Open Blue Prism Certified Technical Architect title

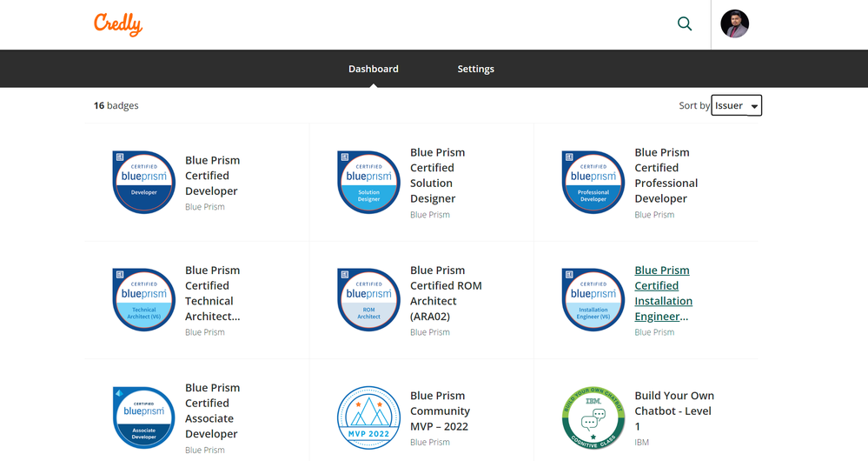tap(213, 293)
